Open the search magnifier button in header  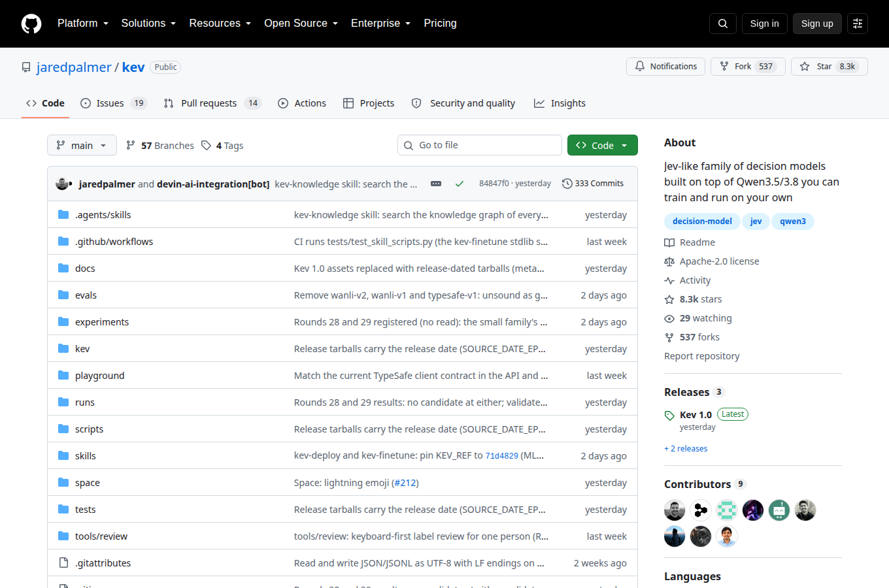723,24
